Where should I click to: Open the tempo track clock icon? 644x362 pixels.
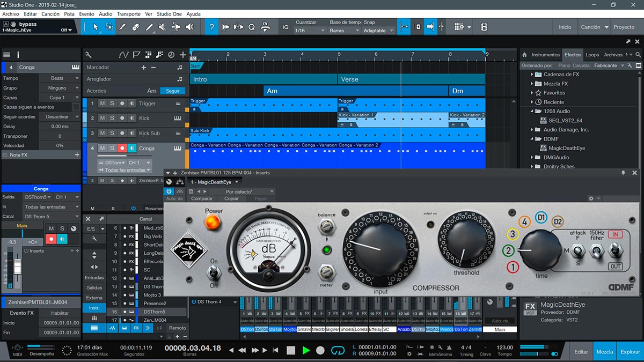point(171,55)
